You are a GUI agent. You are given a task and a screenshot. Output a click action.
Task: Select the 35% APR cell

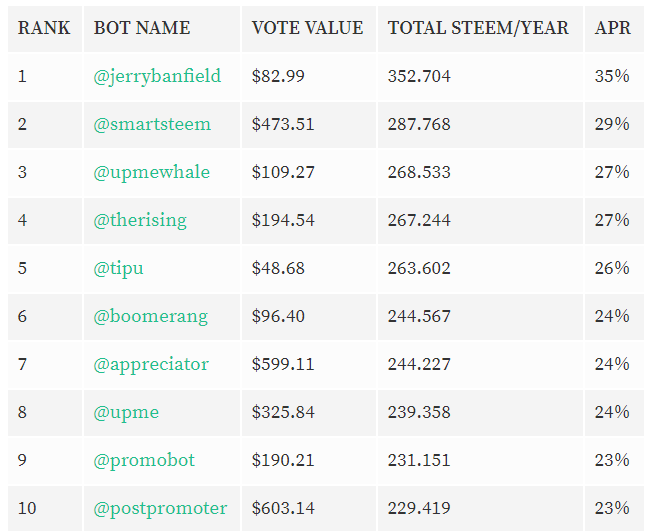pyautogui.click(x=612, y=76)
